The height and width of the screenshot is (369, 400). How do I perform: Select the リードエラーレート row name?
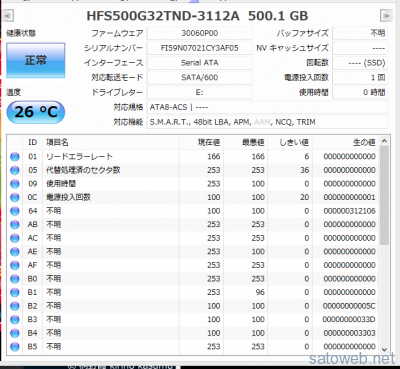(79, 157)
